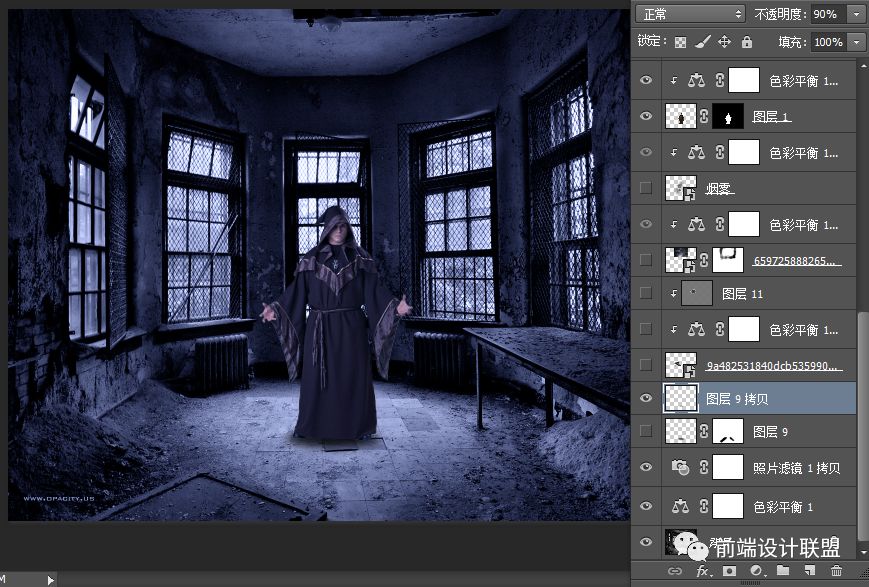Screen dimensions: 869x587
Task: Click the mask link chain on 色彩平衡 1 bottom layer
Action: coord(704,506)
